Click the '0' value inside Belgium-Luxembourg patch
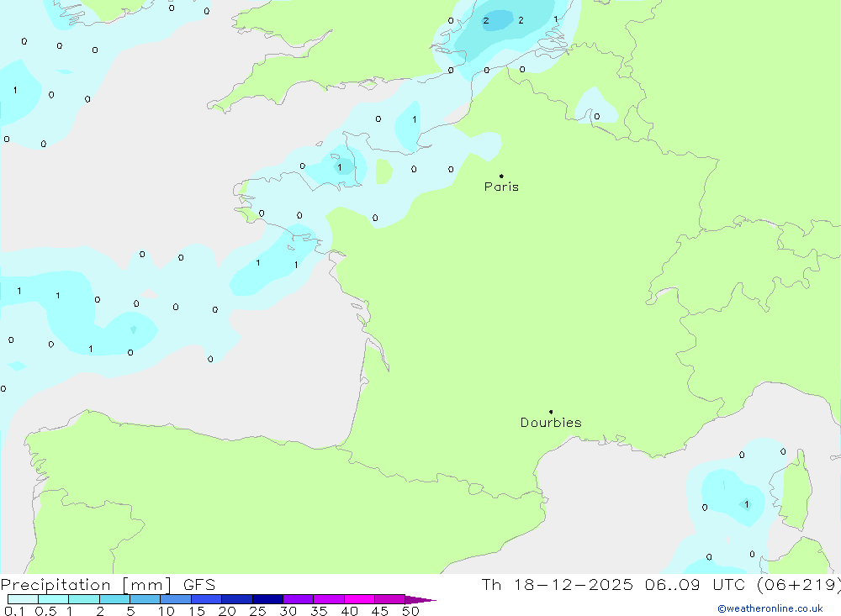The image size is (841, 616). point(597,116)
